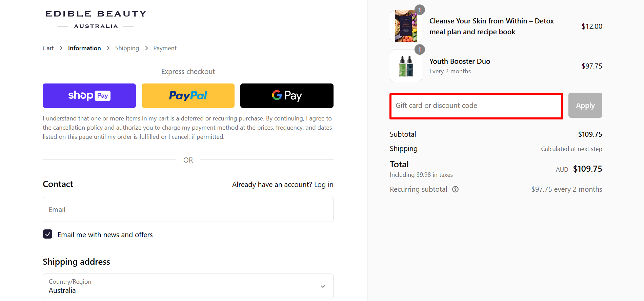The width and height of the screenshot is (644, 301).
Task: Open the Detox recipe book thumbnail
Action: pos(406,26)
